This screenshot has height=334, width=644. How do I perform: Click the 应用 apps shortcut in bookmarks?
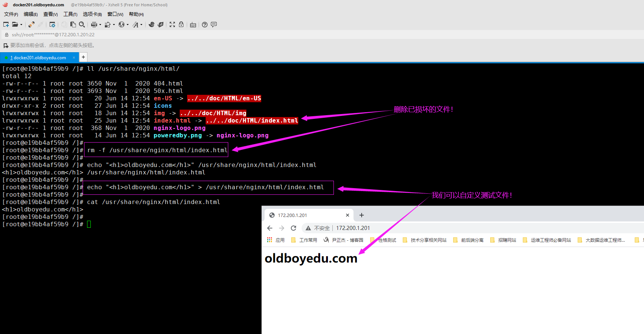[x=276, y=240]
